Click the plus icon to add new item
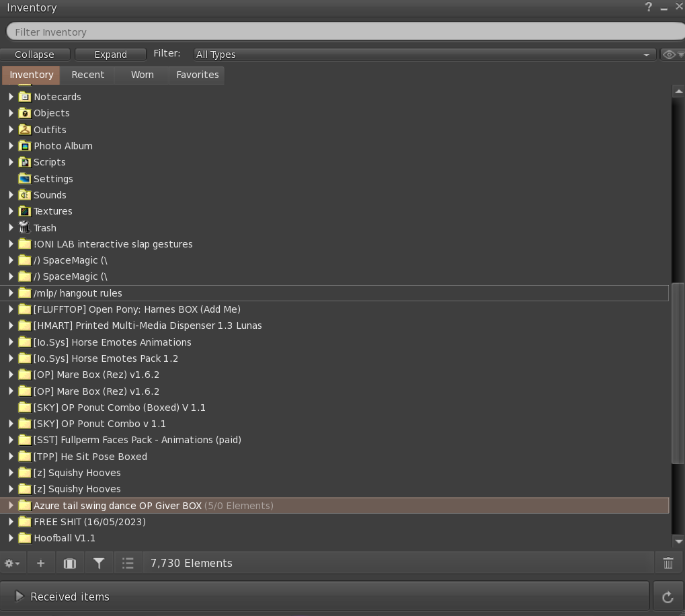The width and height of the screenshot is (685, 616). 40,563
